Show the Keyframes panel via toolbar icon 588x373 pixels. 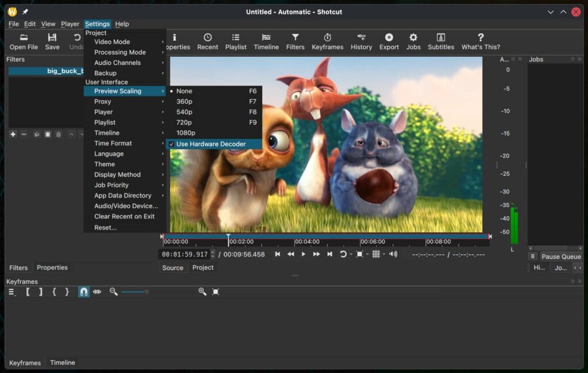tap(327, 41)
